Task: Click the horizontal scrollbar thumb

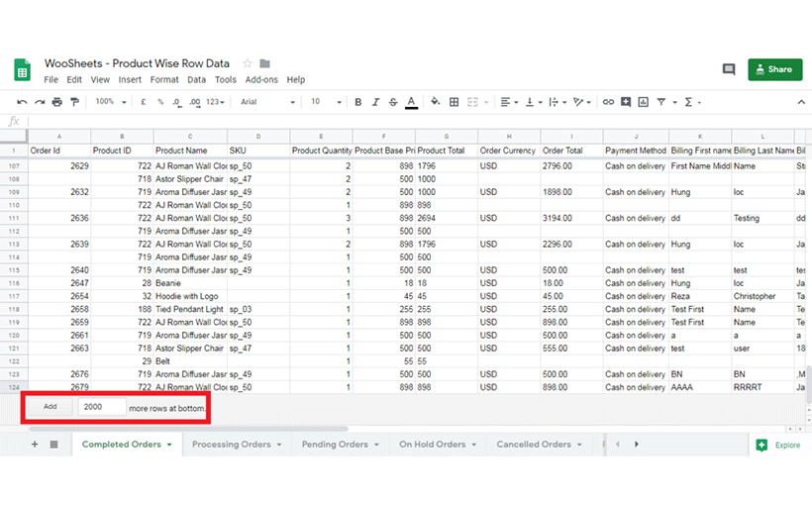Action: click(x=188, y=429)
